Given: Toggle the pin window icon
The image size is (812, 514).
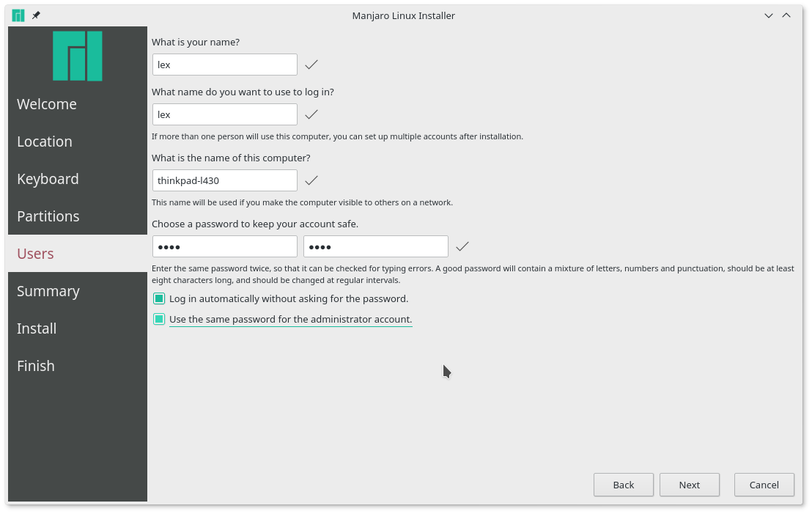Looking at the screenshot, I should point(36,15).
